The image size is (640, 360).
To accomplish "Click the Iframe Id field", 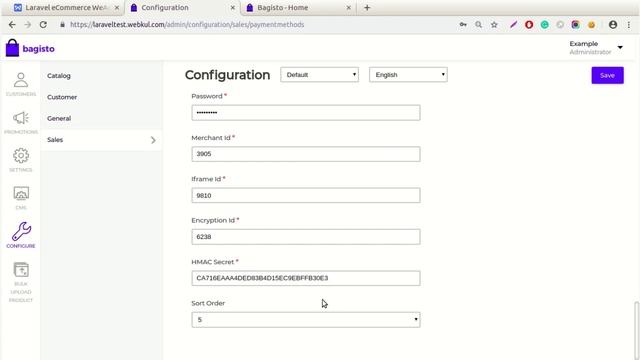I will (306, 196).
